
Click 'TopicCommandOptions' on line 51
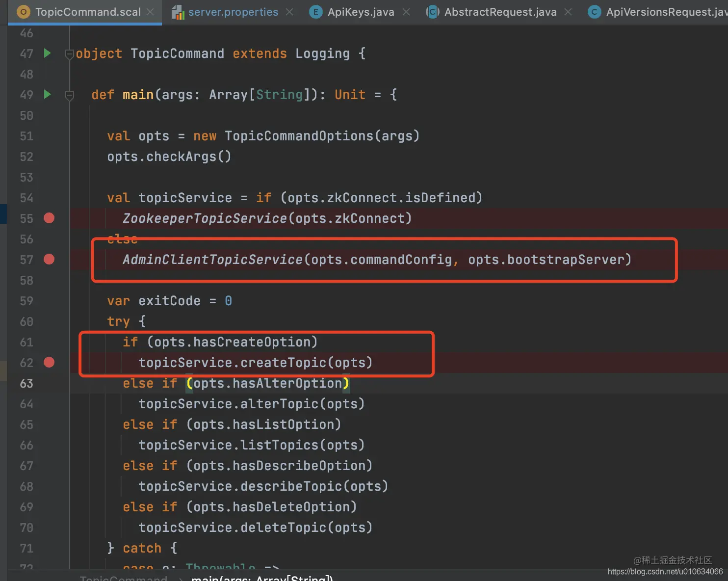point(299,136)
